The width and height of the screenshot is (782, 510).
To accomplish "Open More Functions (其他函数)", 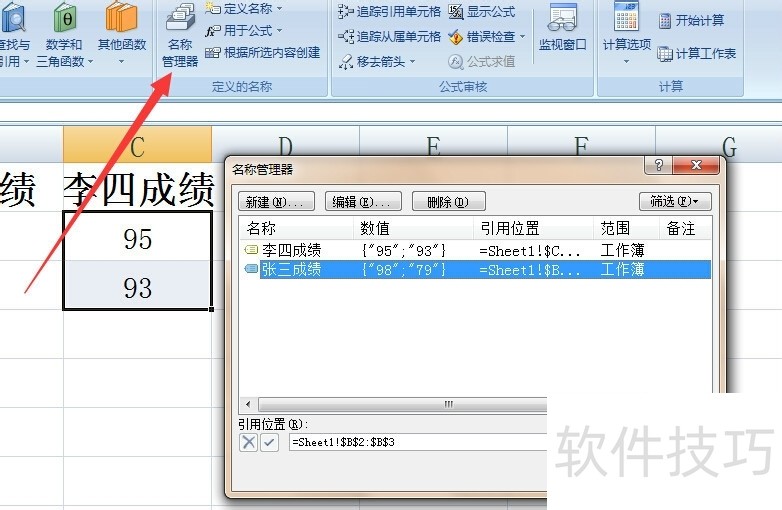I will tap(122, 34).
